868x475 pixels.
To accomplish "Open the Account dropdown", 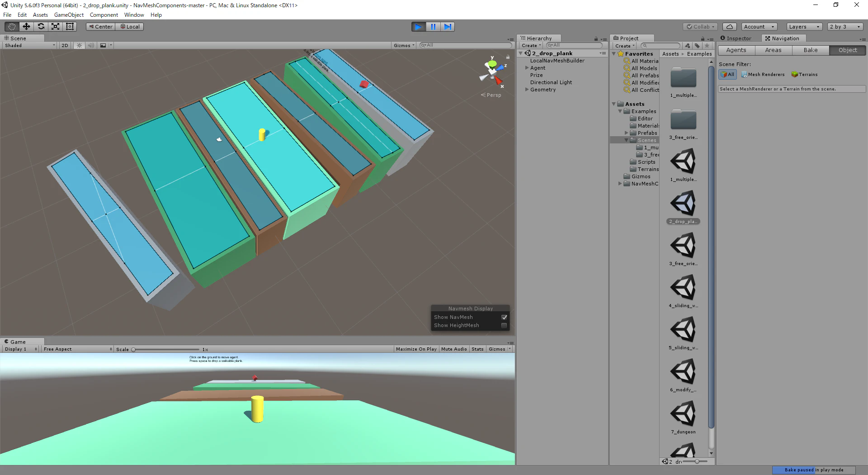I will coord(759,27).
